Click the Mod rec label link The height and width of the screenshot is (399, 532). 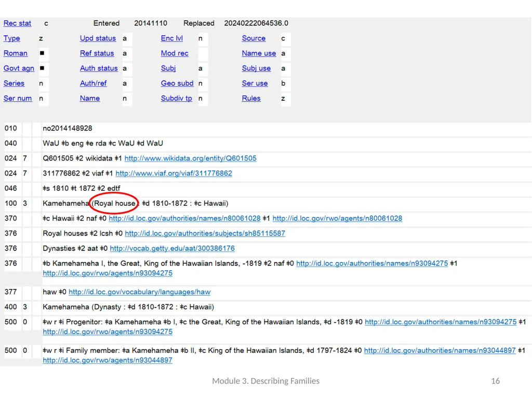coord(175,54)
